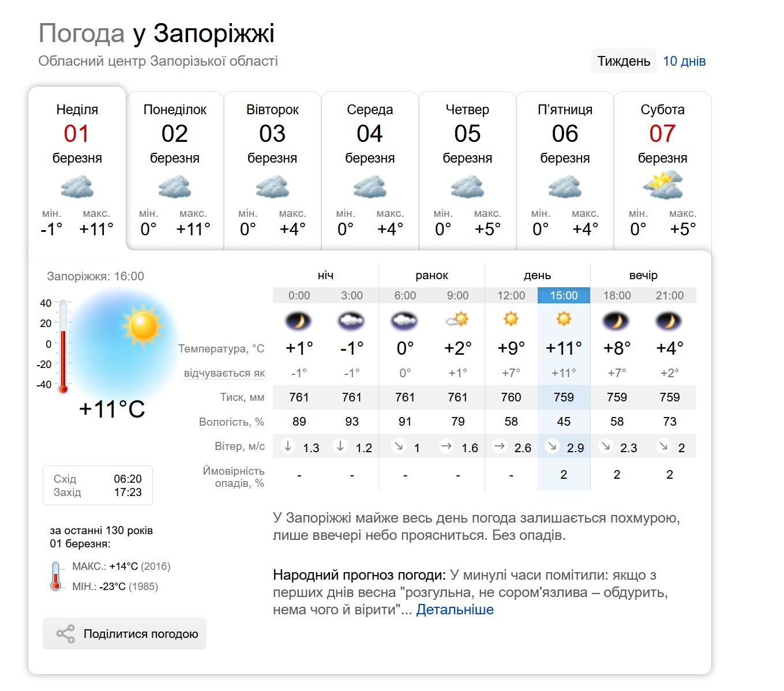Click the thermometer icon beside historical records
Screen dimensions: 784x691
tap(56, 576)
